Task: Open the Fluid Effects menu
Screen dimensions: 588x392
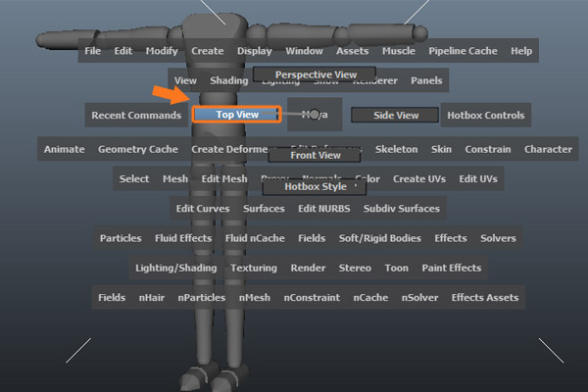Action: 183,238
